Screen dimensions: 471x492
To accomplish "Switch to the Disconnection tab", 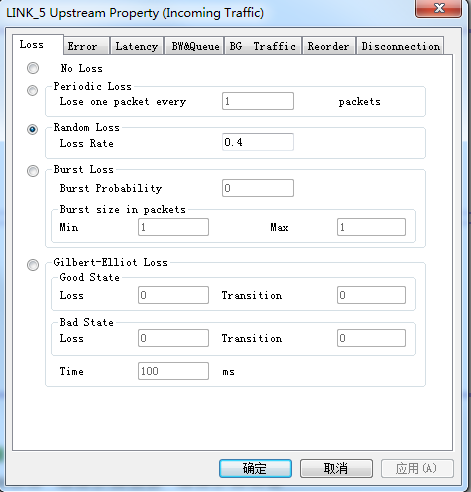I will click(400, 46).
